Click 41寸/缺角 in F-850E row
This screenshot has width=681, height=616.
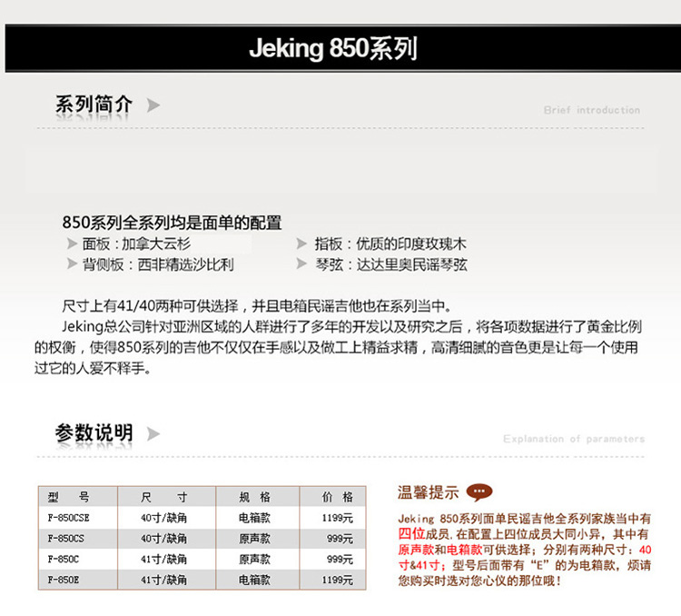click(163, 580)
